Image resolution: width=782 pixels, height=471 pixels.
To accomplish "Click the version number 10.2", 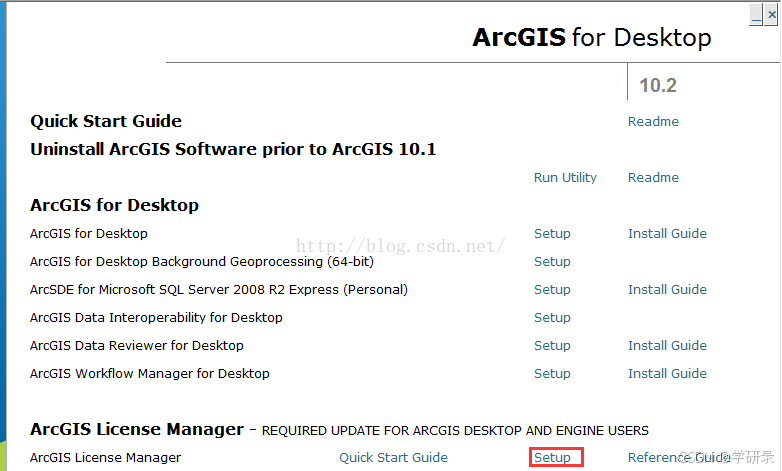I will click(658, 85).
